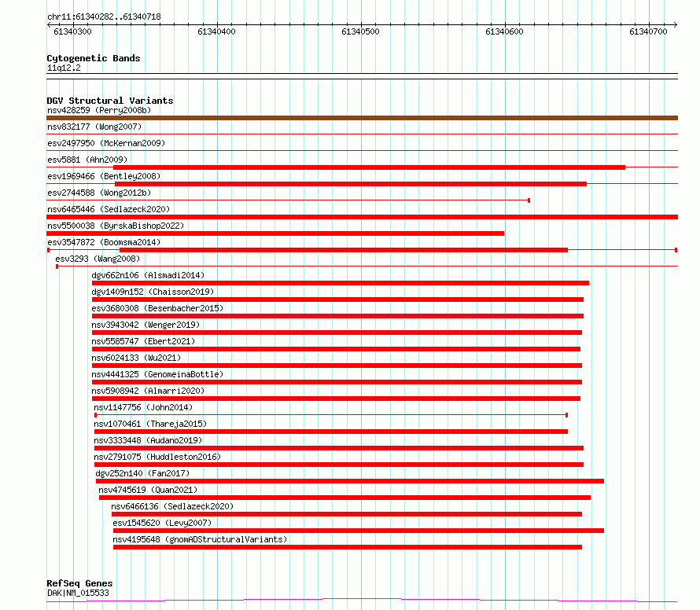The width and height of the screenshot is (700, 610).
Task: Click the red bar under nsv5908942 (Almarri2020)
Action: tap(336, 399)
